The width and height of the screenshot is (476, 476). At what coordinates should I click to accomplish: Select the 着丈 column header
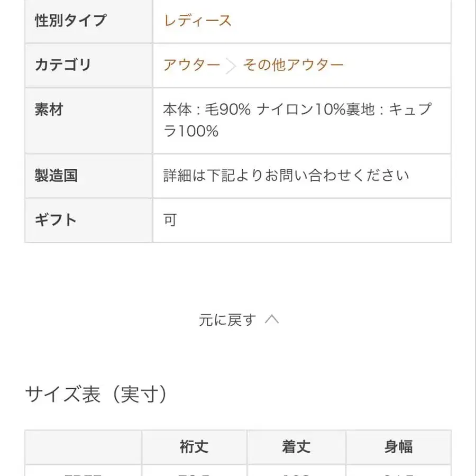point(296,446)
